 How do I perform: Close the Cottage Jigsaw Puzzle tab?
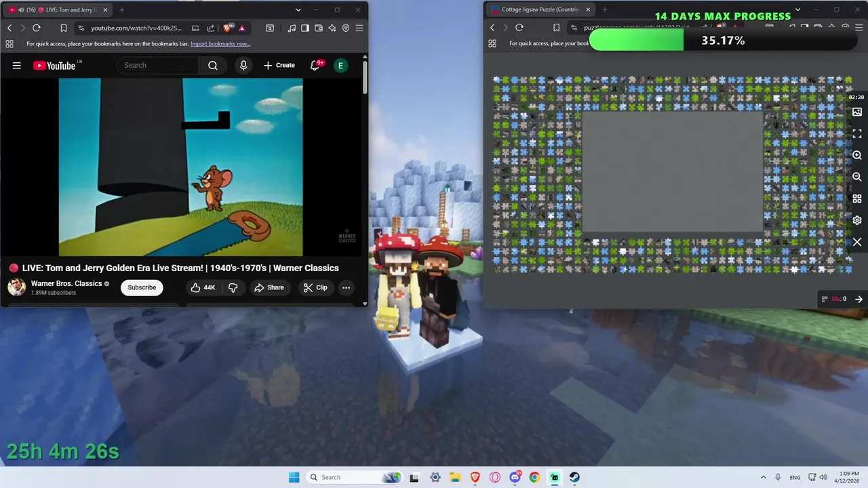coord(588,9)
